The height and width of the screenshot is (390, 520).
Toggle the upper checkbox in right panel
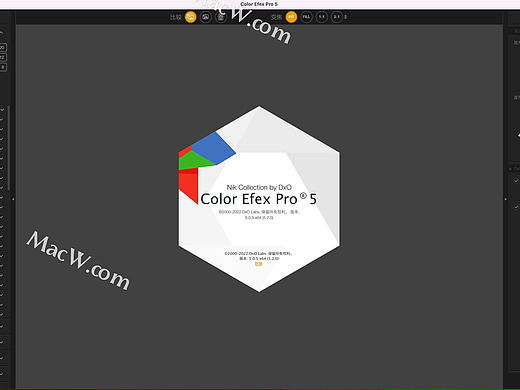tap(516, 180)
